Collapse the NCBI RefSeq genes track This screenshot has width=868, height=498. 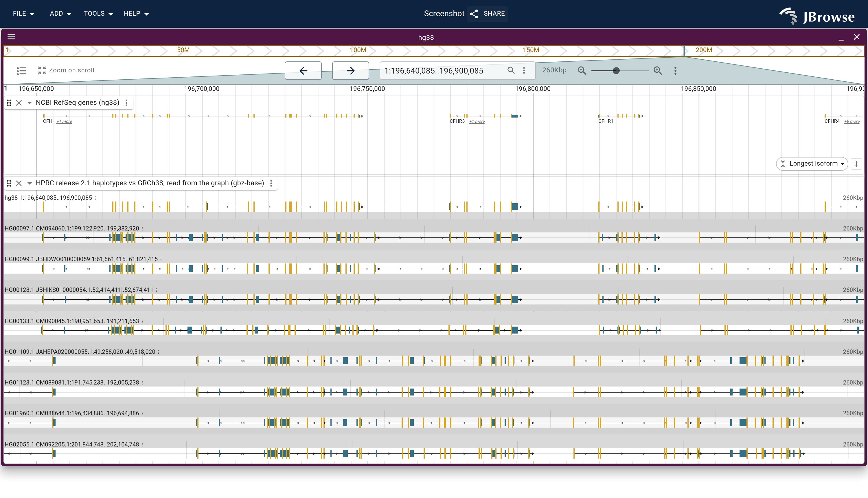pos(30,102)
